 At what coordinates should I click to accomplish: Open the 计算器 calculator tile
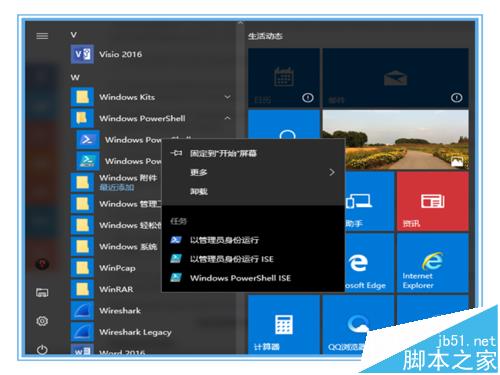tap(284, 324)
